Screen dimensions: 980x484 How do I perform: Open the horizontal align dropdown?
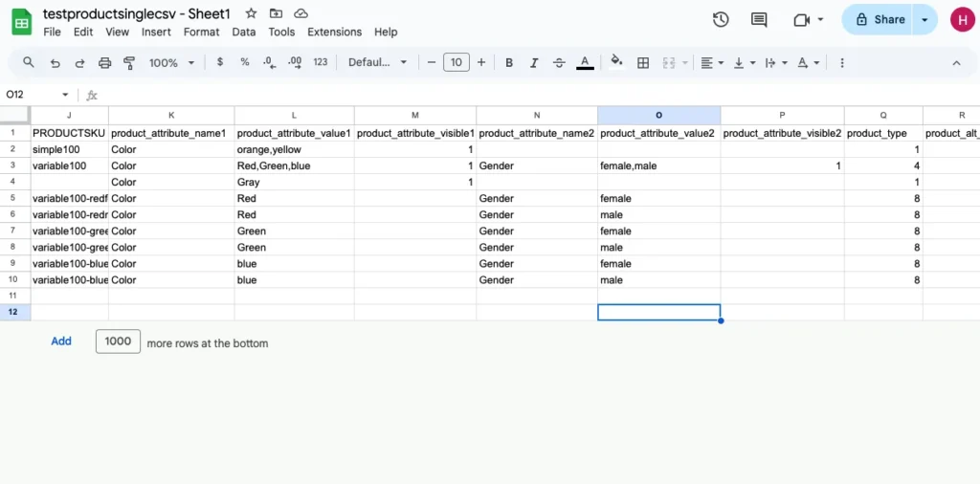711,63
